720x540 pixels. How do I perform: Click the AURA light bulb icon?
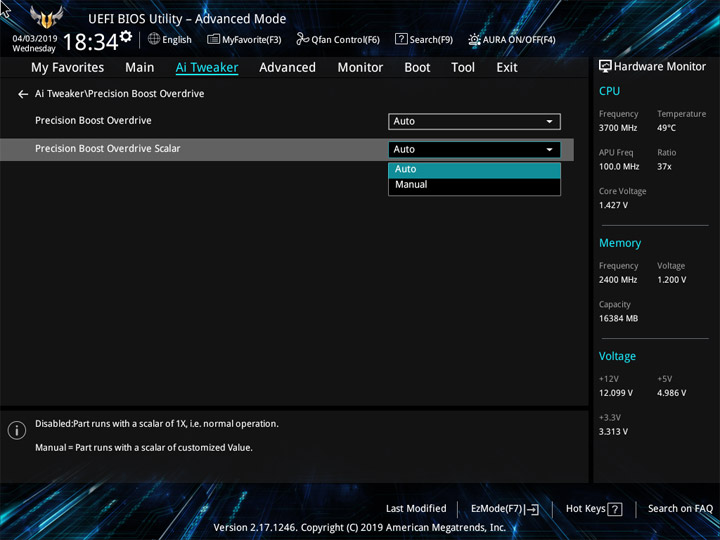(x=474, y=39)
